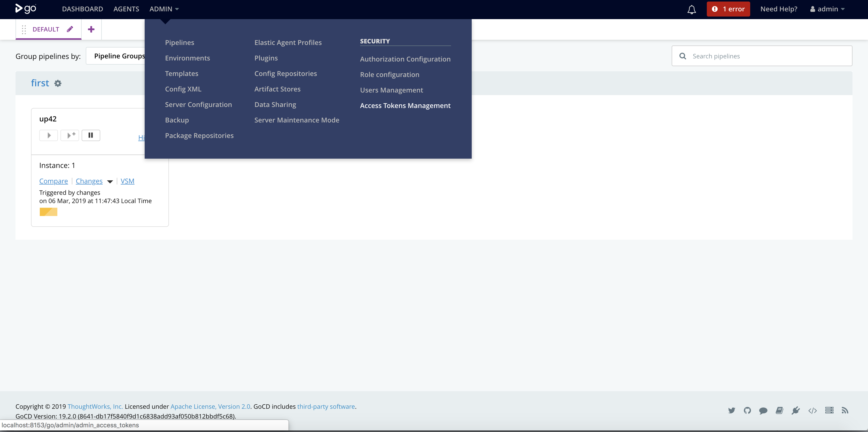Open Role configuration
The image size is (868, 432).
[390, 74]
